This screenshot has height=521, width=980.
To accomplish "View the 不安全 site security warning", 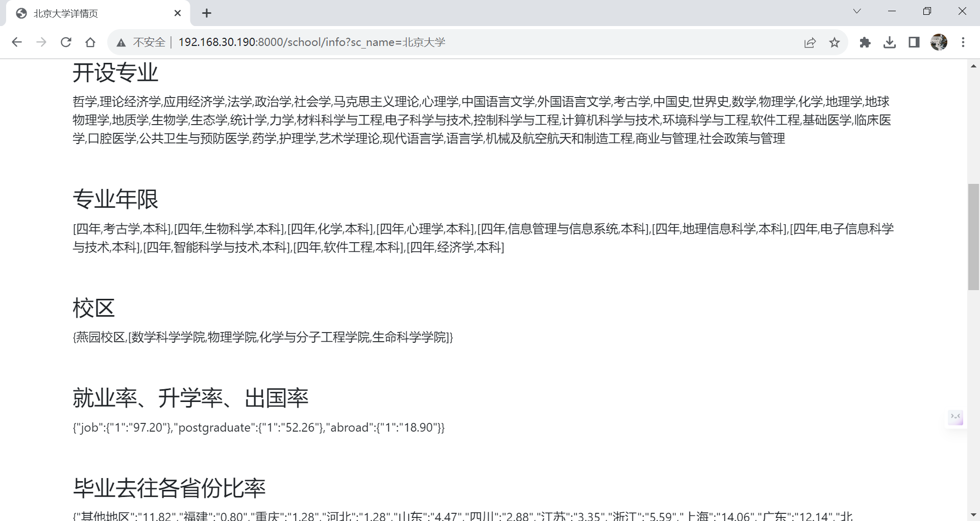I will pyautogui.click(x=141, y=42).
